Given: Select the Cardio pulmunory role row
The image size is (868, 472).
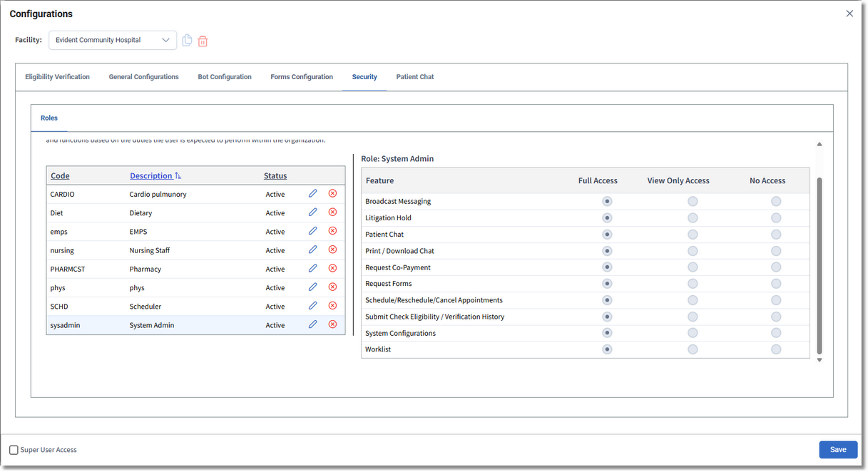Looking at the screenshot, I should point(195,194).
